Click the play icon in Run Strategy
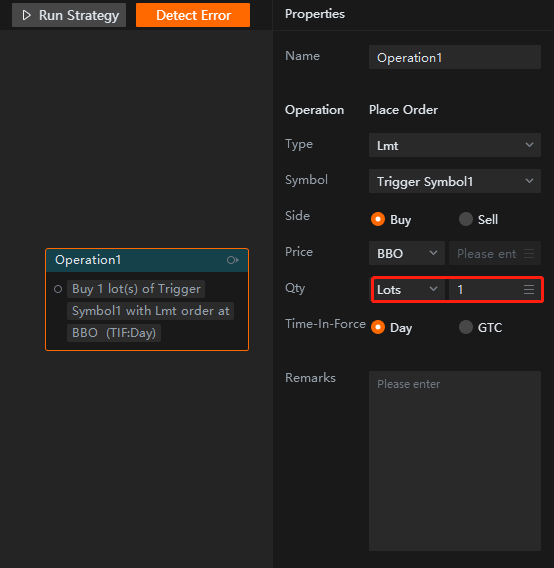 [26, 15]
